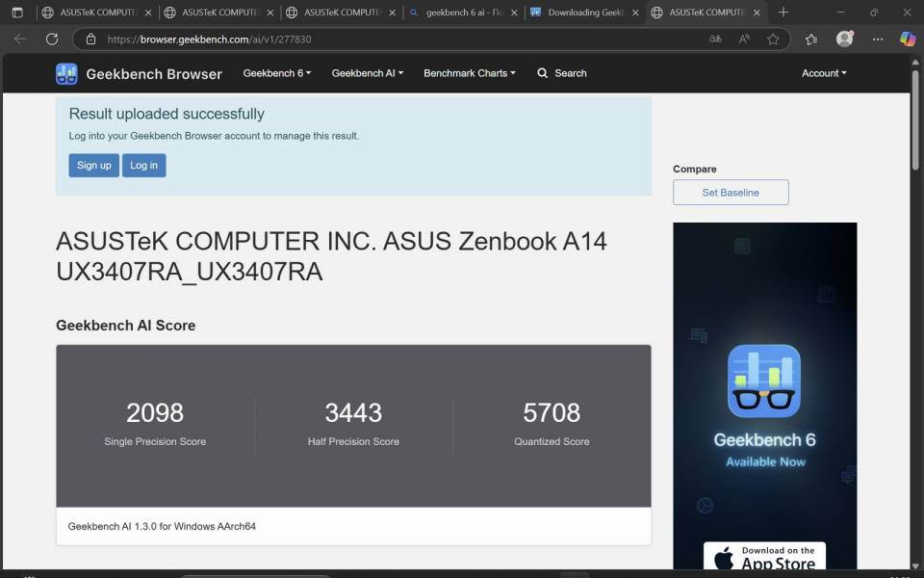Open the Search link in navbar
The height and width of the screenshot is (578, 924).
(561, 73)
